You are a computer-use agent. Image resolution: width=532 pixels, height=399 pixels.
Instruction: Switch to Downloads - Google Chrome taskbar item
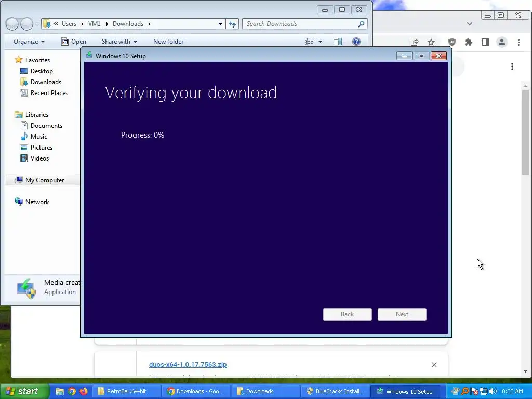pos(196,391)
